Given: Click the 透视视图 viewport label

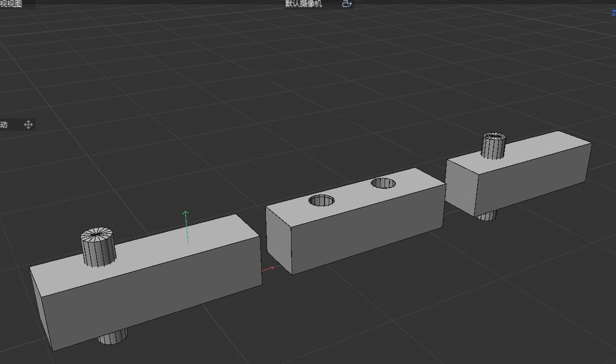Looking at the screenshot, I should coord(12,3).
